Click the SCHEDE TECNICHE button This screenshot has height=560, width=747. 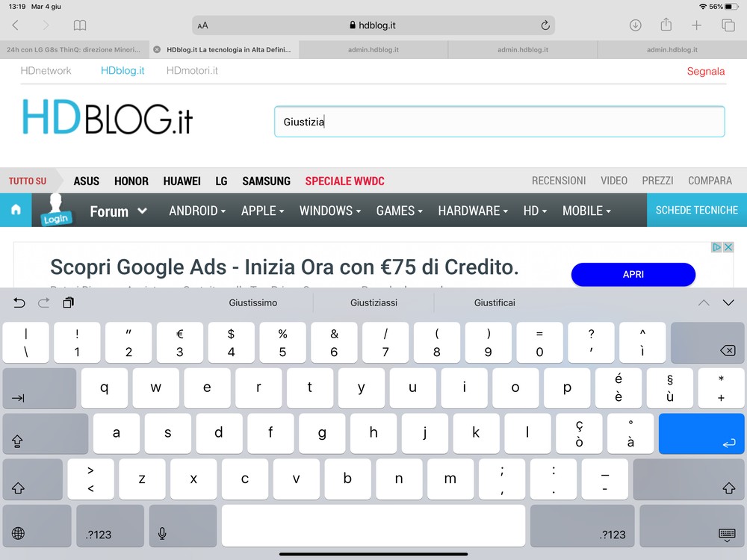(x=696, y=210)
